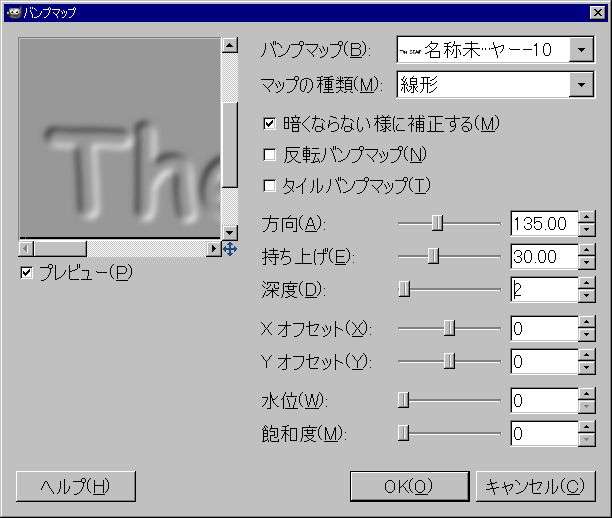Screen dimensions: 612x518
Task: Increase 深度 with the up spinner arrow
Action: click(587, 283)
